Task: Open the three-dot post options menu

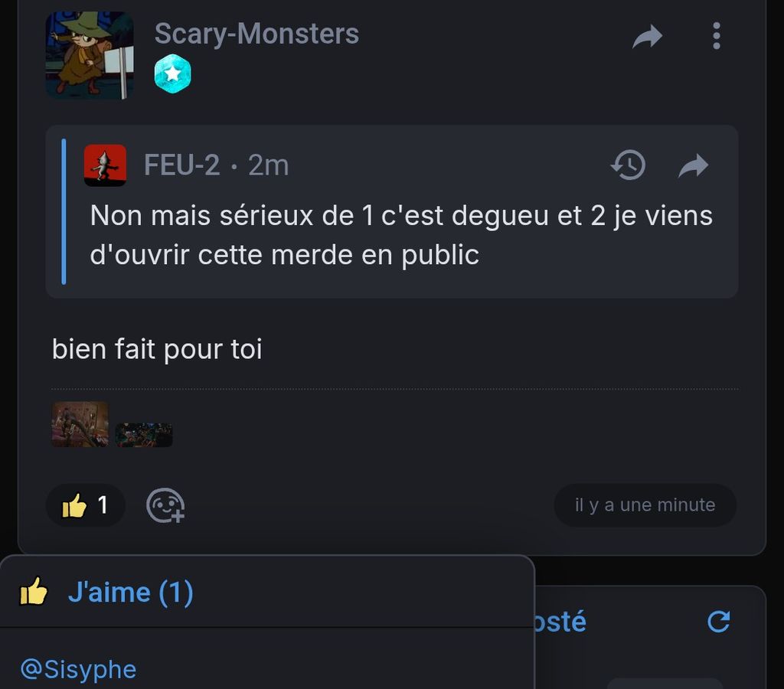Action: 717,36
